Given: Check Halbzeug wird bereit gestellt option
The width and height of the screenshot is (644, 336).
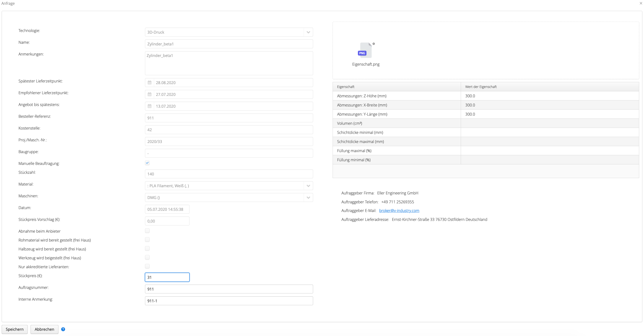Looking at the screenshot, I should (147, 248).
